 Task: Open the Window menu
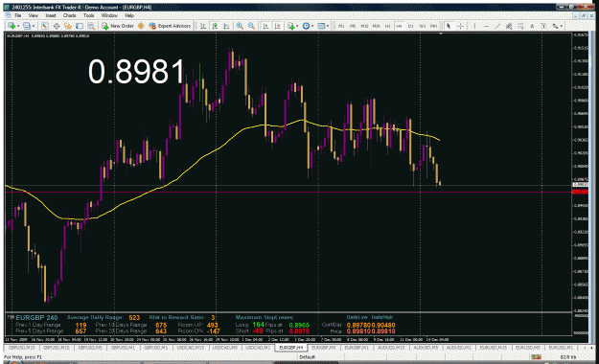pos(109,15)
